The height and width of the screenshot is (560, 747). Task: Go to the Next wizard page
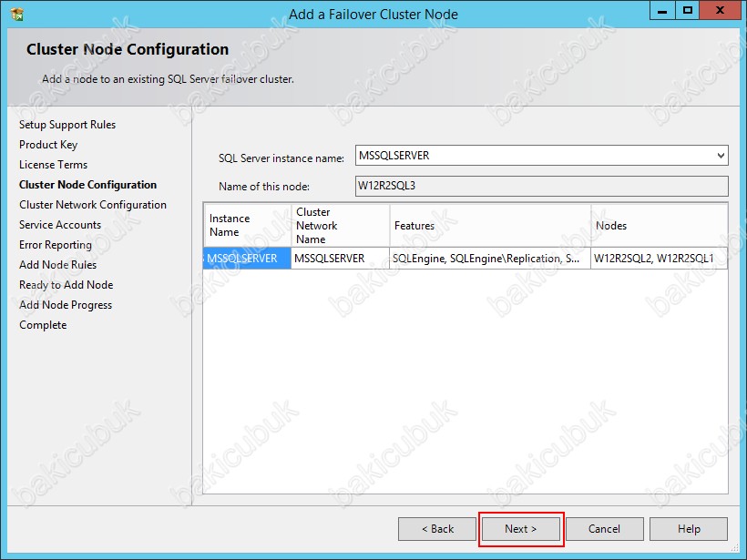521,529
